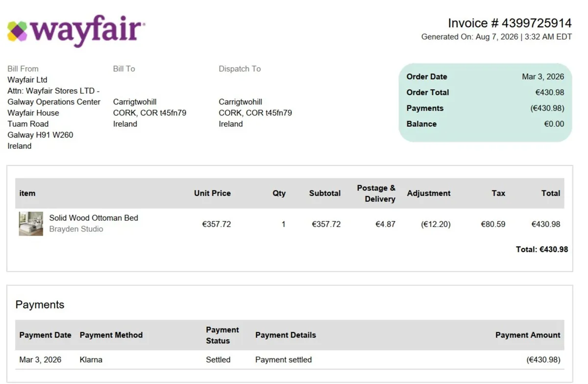Viewport: 588px width, 384px height.
Task: Click the Subtotal column header
Action: (325, 193)
